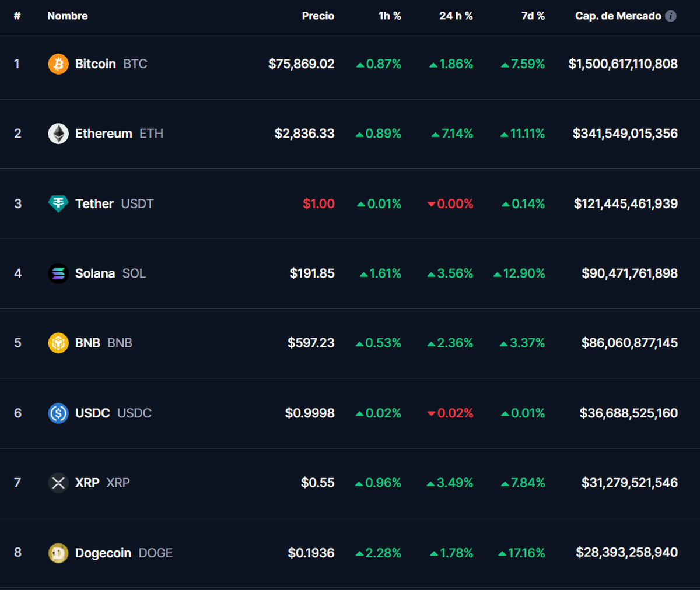Click the Tether logo icon

[58, 203]
